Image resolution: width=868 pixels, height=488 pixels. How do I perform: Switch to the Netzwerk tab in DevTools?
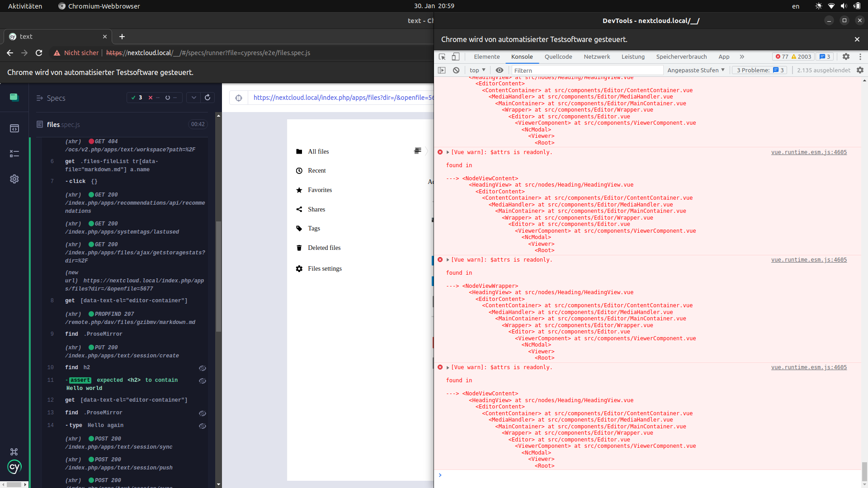[x=596, y=56]
